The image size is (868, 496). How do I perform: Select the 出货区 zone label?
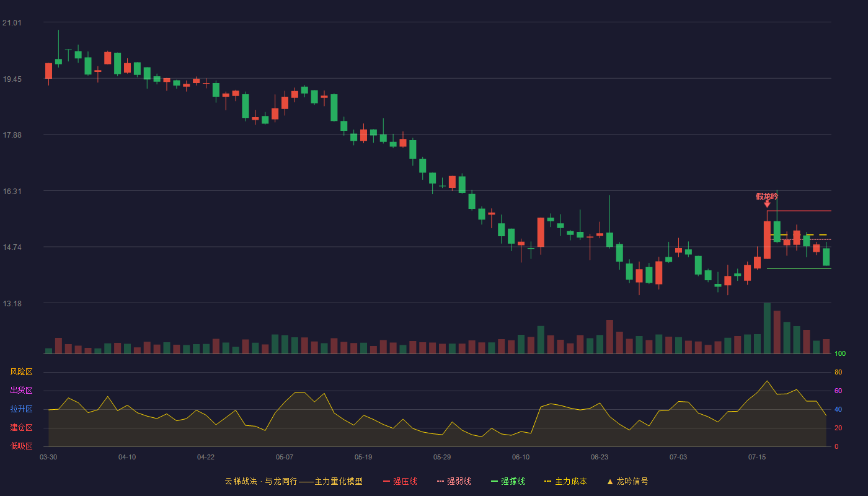(x=21, y=391)
